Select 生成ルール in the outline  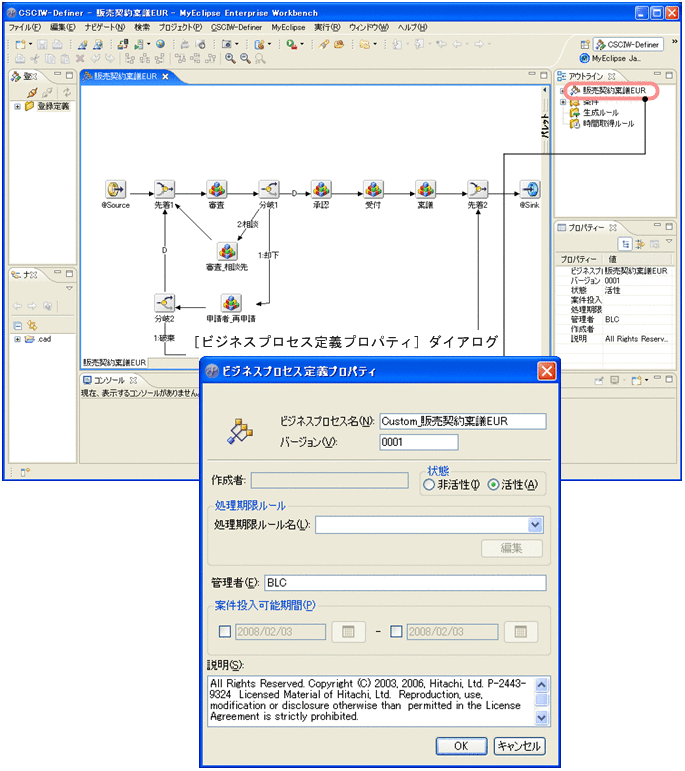point(600,113)
